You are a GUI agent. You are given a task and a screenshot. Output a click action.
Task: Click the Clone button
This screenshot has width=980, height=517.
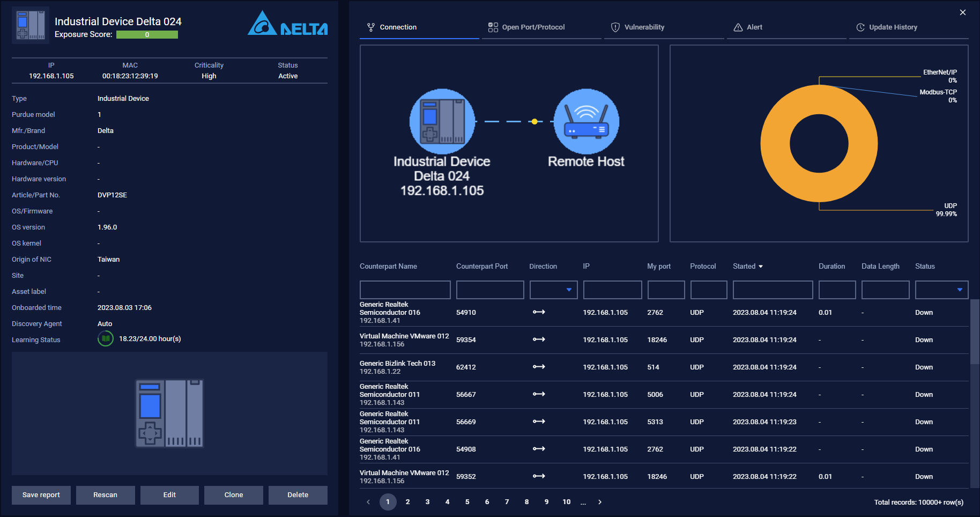234,495
